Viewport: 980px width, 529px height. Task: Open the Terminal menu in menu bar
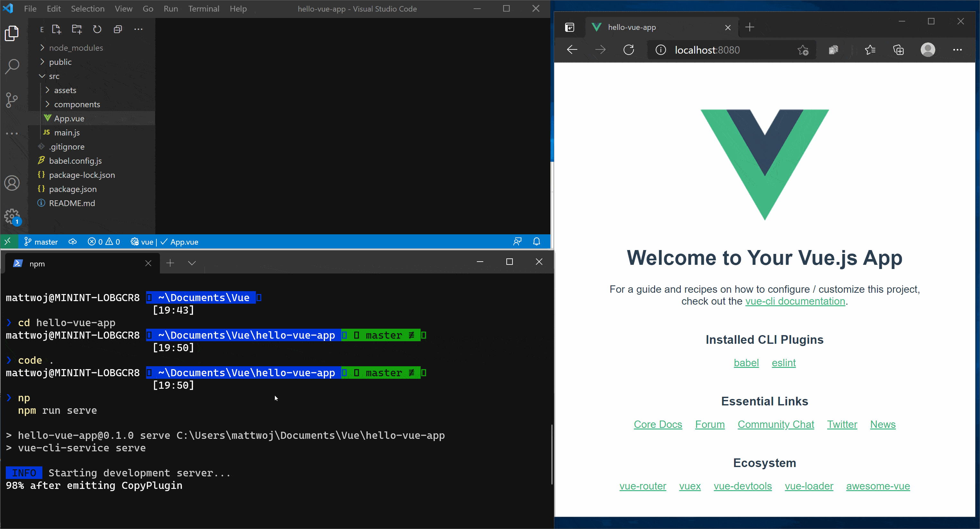204,8
